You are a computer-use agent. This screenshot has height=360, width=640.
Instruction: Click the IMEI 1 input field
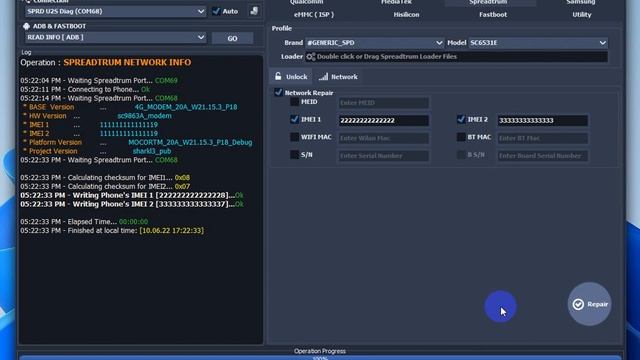(x=384, y=120)
